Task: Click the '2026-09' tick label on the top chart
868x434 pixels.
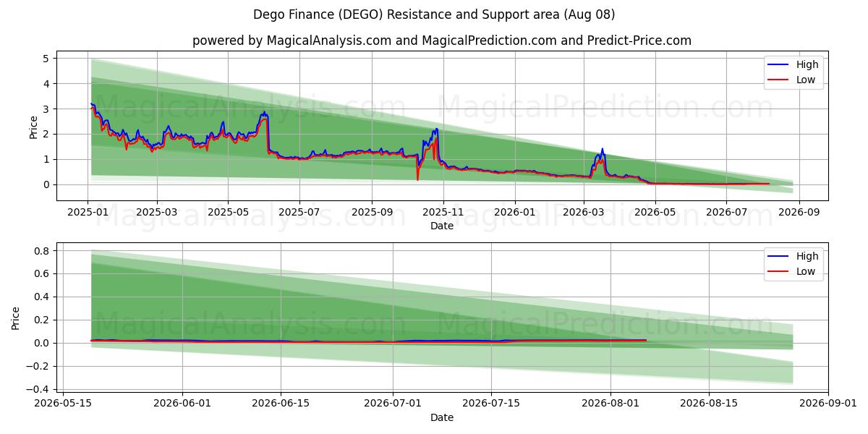Action: 799,212
